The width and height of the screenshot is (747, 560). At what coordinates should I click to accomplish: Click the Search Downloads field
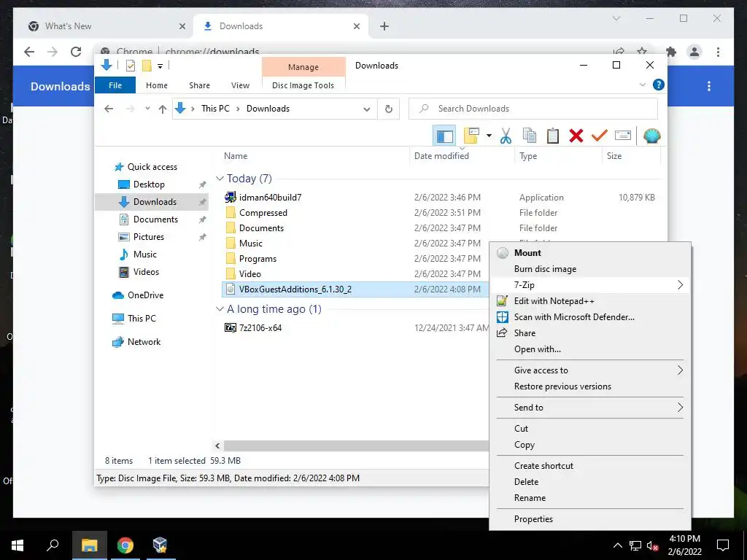533,109
